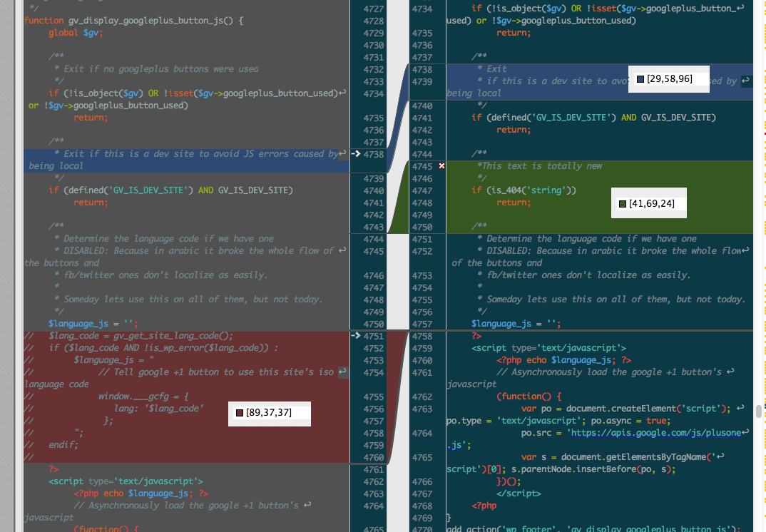Click line number 4758 in right gutter

click(422, 336)
